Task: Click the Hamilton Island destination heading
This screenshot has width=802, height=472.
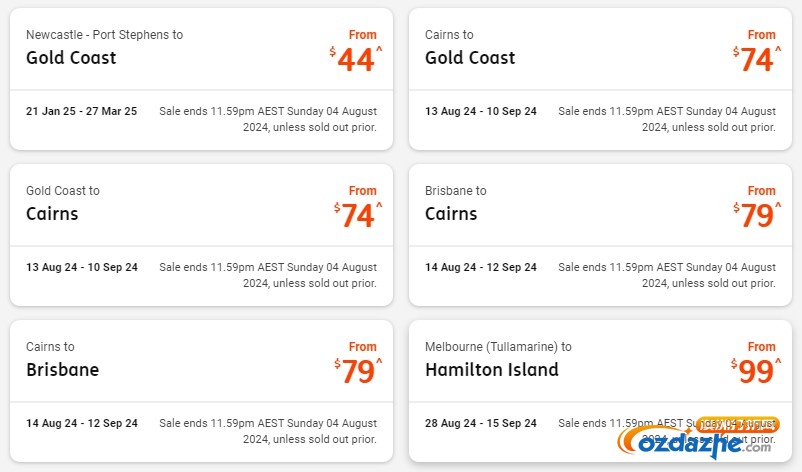Action: click(x=492, y=369)
